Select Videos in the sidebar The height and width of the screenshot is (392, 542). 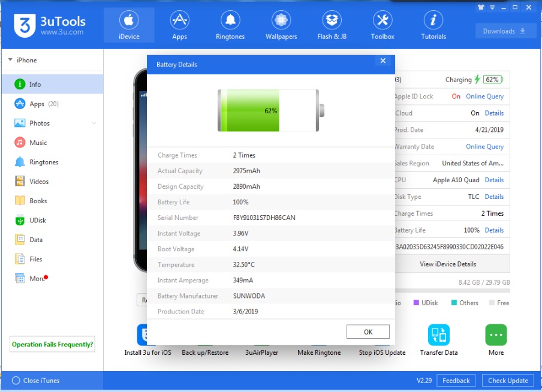39,182
